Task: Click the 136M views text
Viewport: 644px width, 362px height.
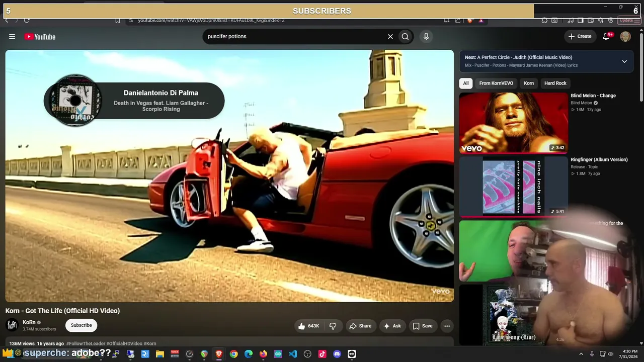Action: [22, 344]
